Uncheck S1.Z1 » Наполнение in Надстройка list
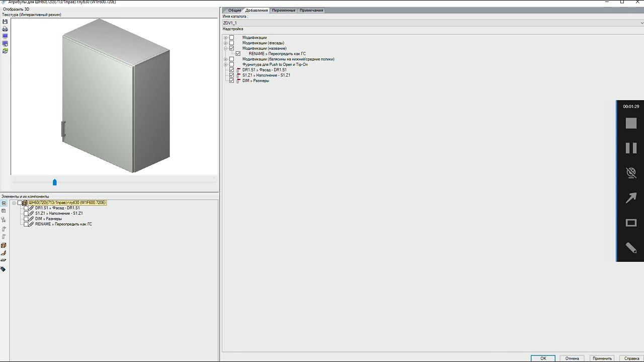644x362 pixels. [231, 75]
